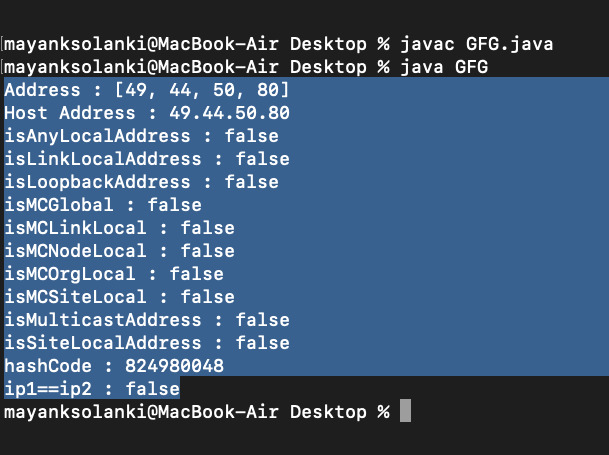Click the isMCOrgLocal output line
Screen dimensions: 609x455
pos(114,274)
